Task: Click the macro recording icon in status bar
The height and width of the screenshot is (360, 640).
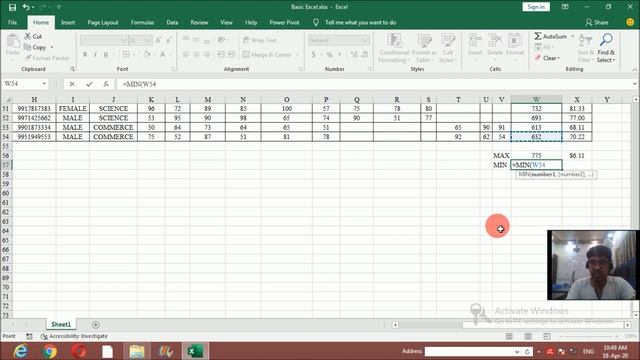Action: click(x=29, y=336)
